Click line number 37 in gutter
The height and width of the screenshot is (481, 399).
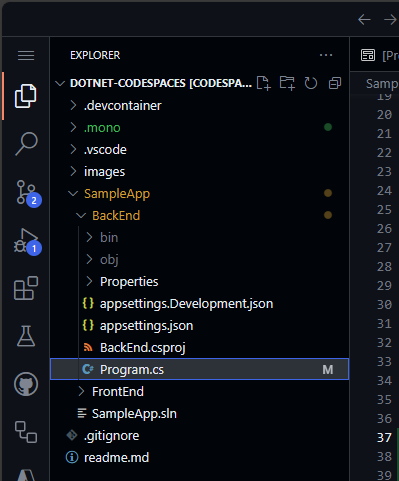click(x=384, y=437)
